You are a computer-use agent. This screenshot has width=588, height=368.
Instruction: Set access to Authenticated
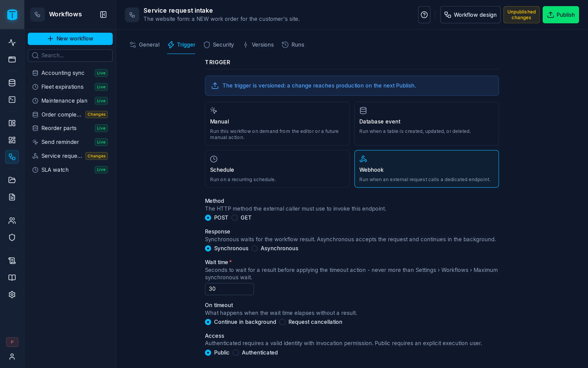click(236, 352)
